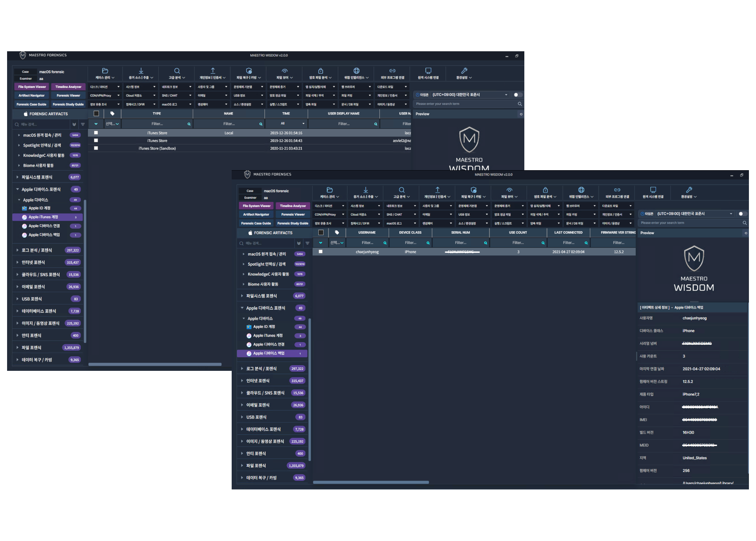Check the chaejunhyeog row checkbox
The height and width of the screenshot is (541, 756).
pyautogui.click(x=321, y=251)
